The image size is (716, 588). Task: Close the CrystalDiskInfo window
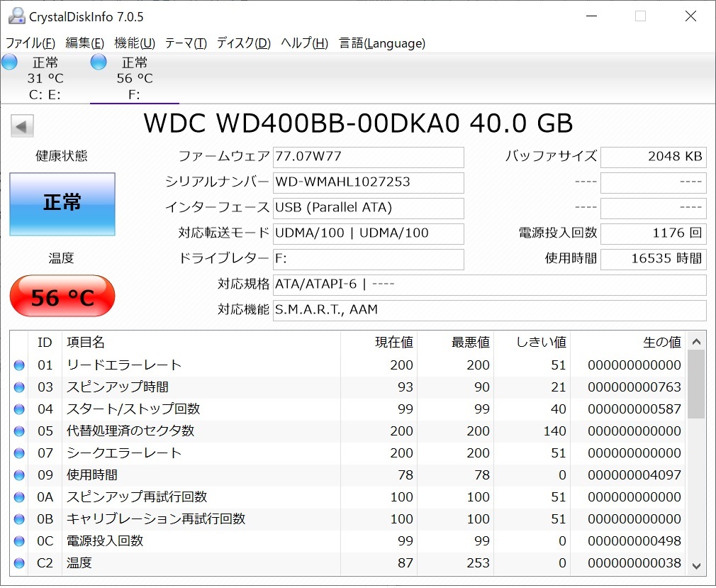pos(691,16)
